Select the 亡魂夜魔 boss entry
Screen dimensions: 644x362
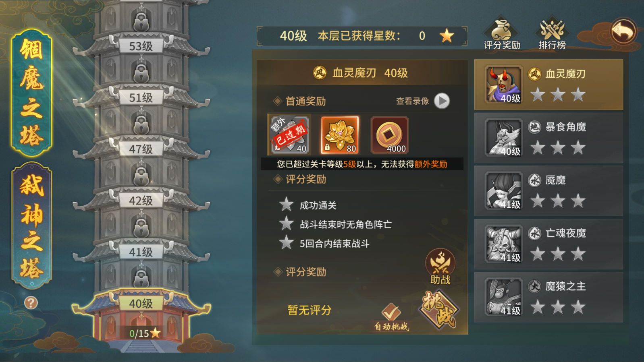[548, 244]
